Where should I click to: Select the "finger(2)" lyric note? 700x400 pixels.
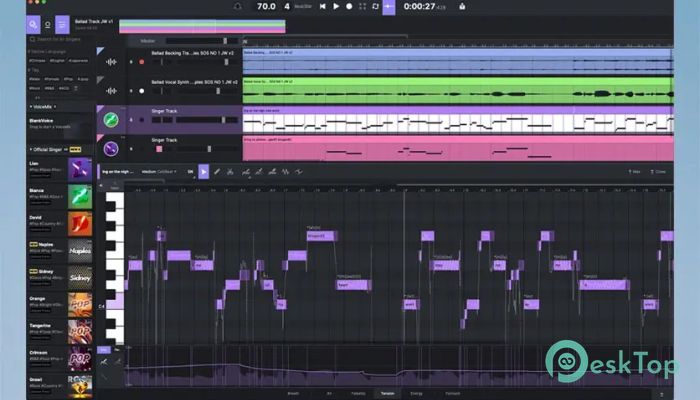coord(321,236)
